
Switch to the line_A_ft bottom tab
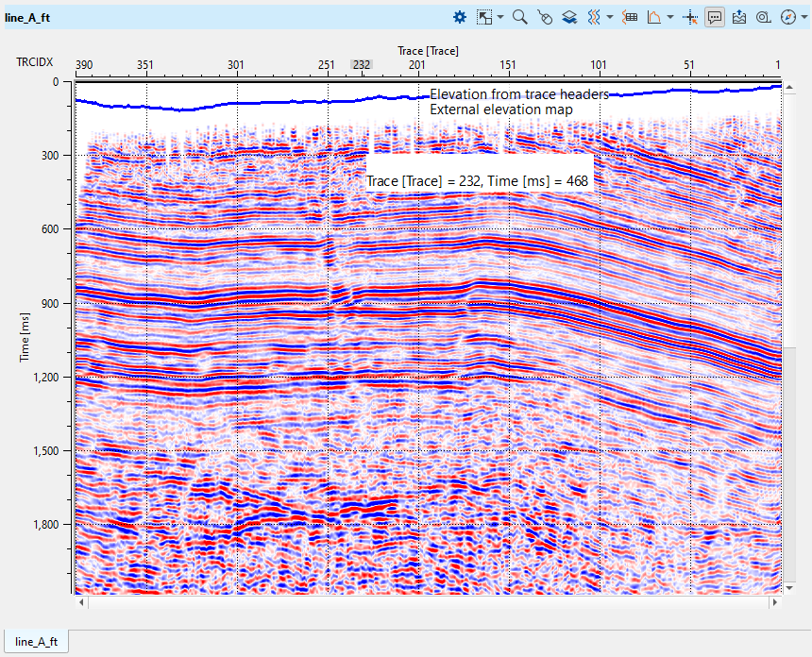37,642
